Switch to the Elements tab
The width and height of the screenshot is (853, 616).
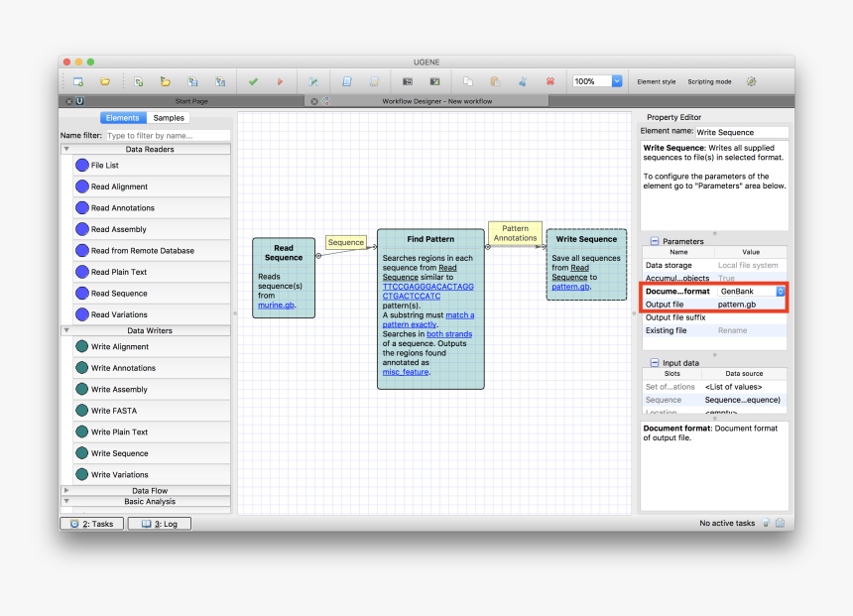[x=122, y=117]
